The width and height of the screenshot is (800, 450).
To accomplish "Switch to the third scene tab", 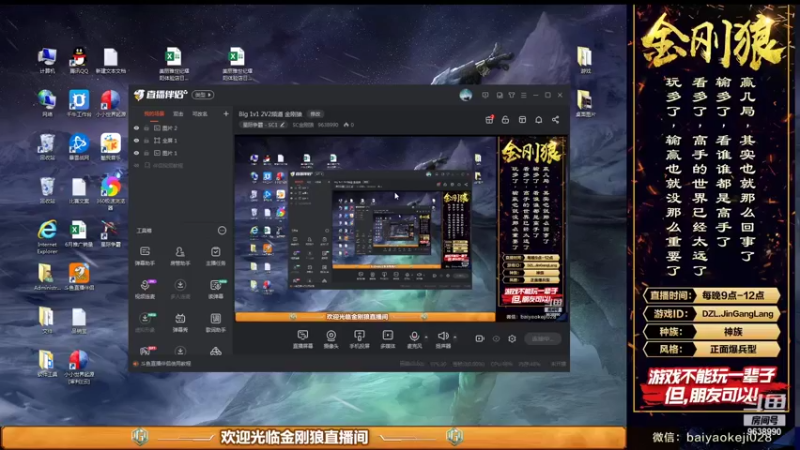I will (199, 114).
